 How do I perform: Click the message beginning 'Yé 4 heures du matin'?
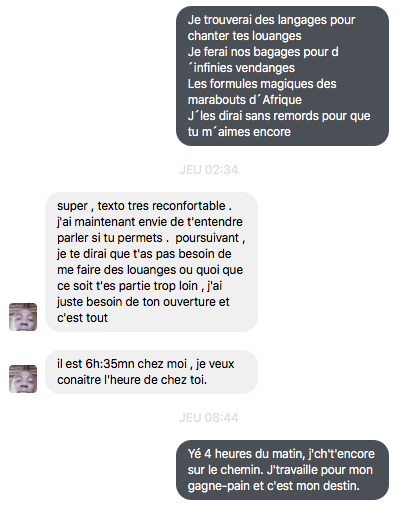[282, 470]
